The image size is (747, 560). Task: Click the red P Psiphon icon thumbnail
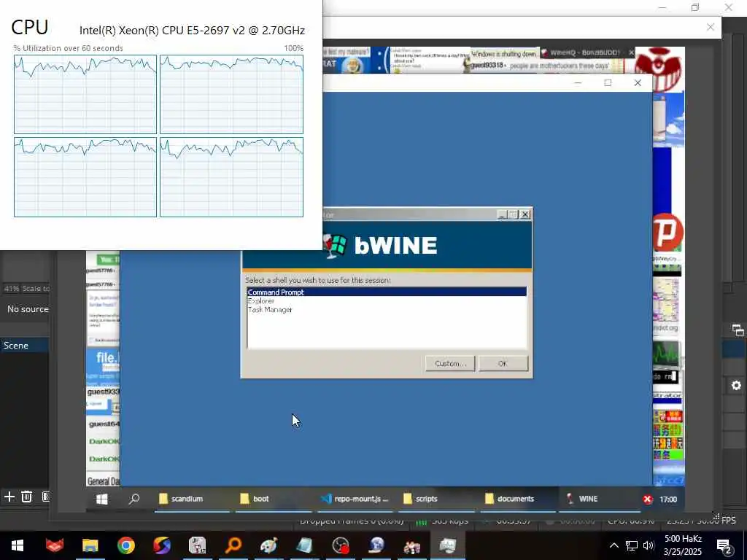pos(668,233)
